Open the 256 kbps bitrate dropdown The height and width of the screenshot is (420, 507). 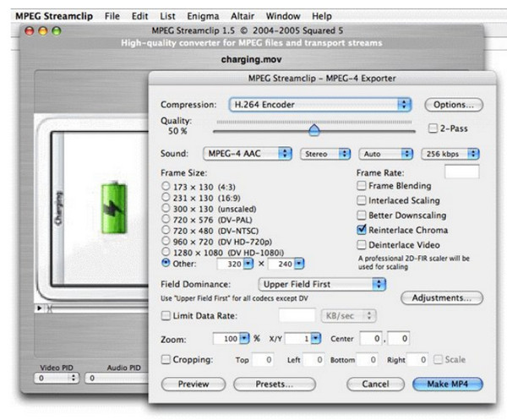(x=450, y=154)
